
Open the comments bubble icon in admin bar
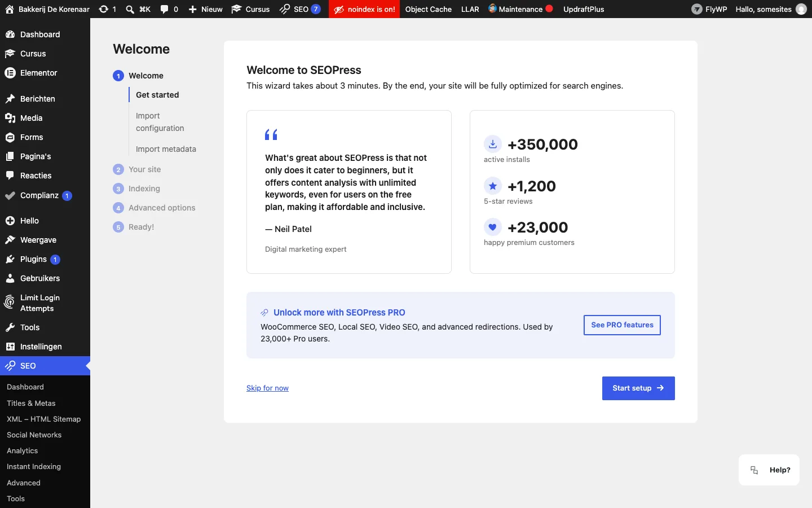tap(165, 9)
